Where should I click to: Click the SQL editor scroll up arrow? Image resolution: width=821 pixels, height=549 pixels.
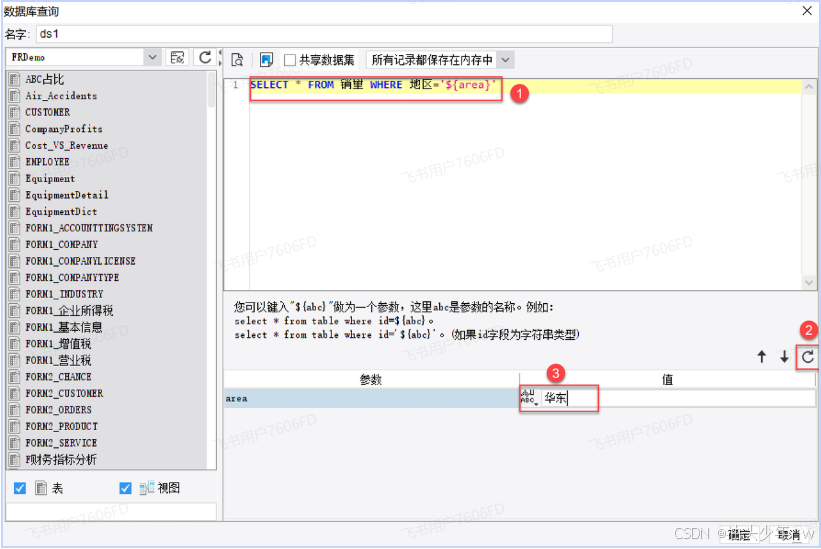coord(809,86)
